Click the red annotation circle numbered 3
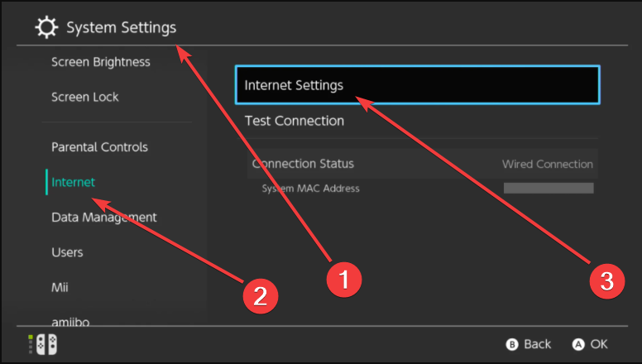The height and width of the screenshot is (364, 642). point(606,281)
